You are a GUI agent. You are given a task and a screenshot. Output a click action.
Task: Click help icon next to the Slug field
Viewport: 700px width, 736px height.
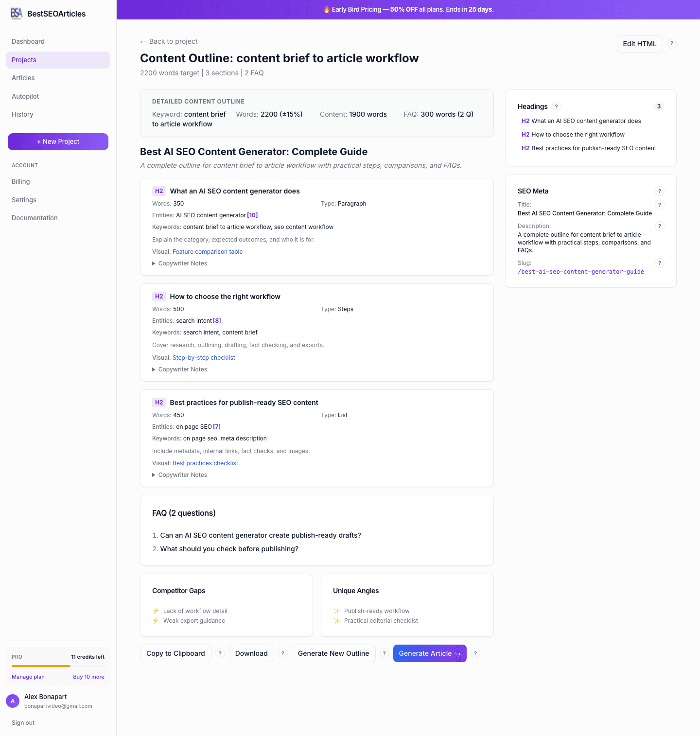(660, 263)
